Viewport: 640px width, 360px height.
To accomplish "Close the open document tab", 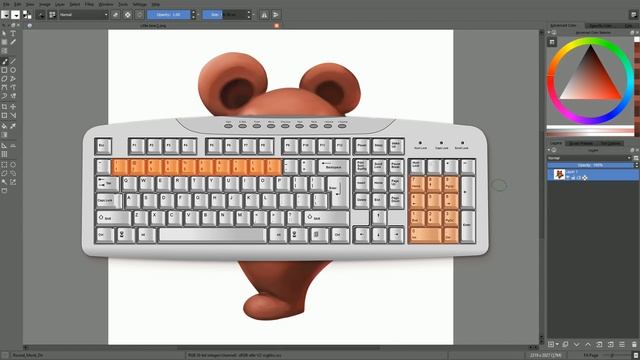I will pyautogui.click(x=277, y=25).
